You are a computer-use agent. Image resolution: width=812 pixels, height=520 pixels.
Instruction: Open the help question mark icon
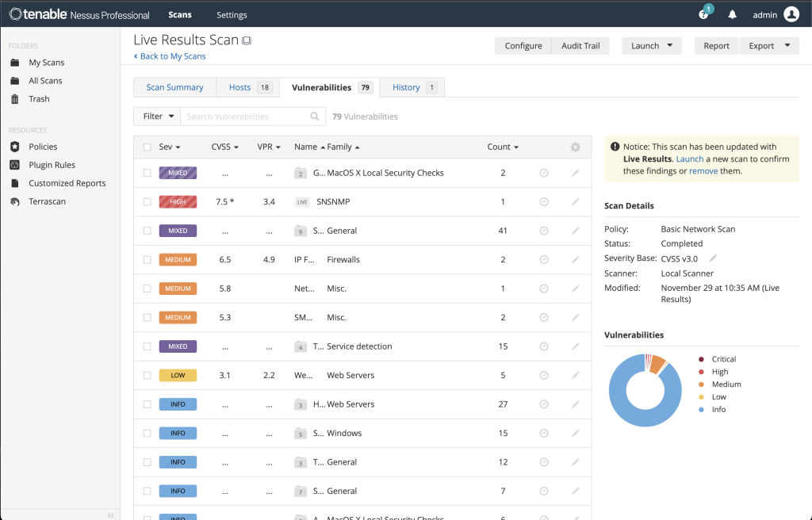(x=703, y=14)
